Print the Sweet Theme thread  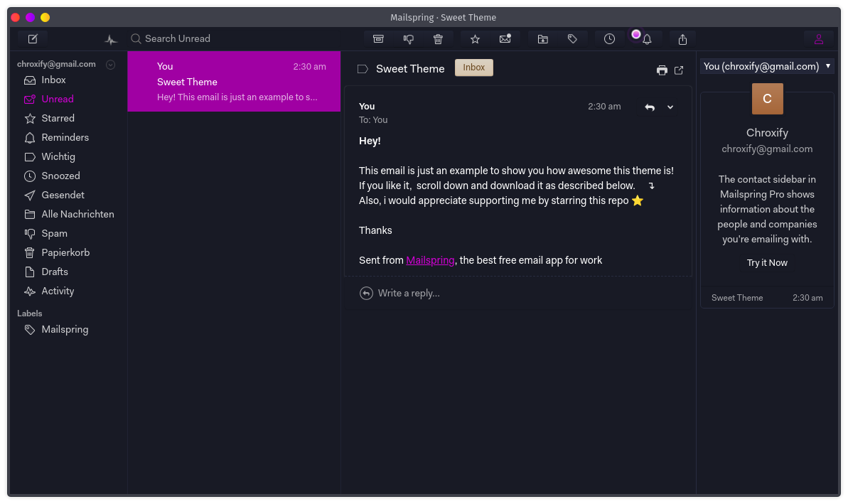pos(662,70)
